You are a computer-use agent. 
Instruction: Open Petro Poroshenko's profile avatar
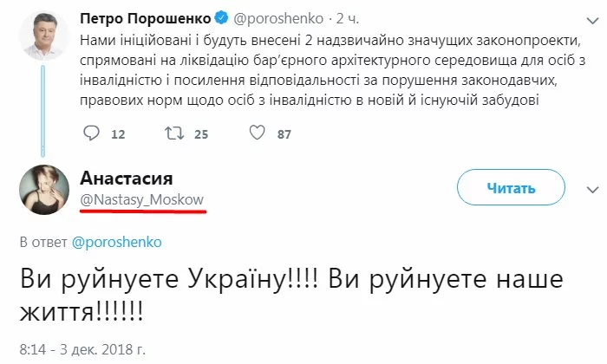pyautogui.click(x=44, y=36)
